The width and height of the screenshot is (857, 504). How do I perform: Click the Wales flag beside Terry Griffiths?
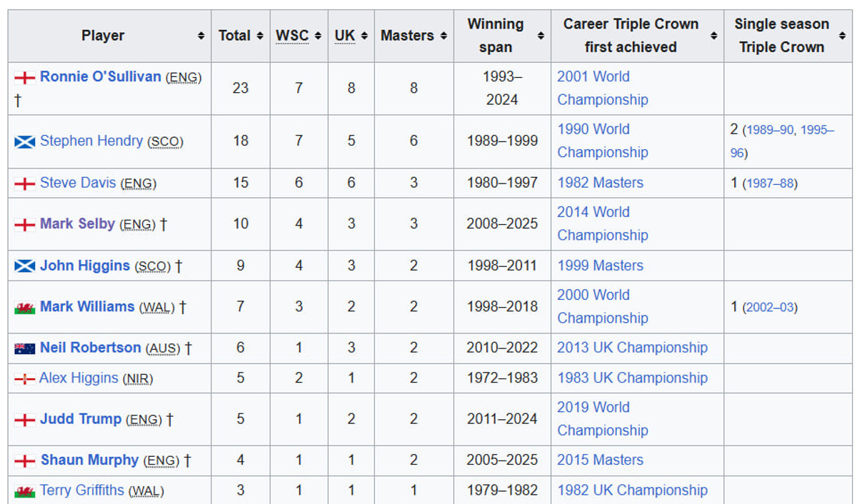[25, 491]
